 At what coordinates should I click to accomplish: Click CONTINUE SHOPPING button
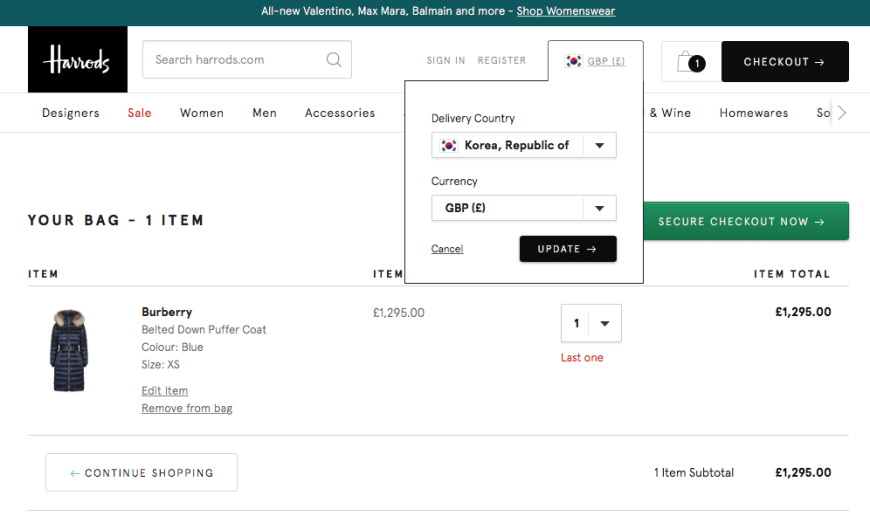(141, 473)
